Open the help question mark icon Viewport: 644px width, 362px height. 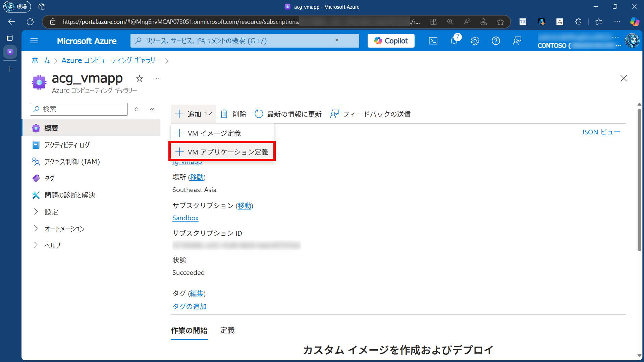point(496,41)
